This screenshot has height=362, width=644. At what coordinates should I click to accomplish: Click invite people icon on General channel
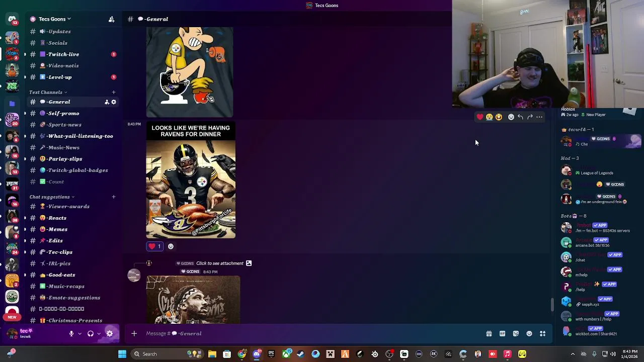coord(107,102)
